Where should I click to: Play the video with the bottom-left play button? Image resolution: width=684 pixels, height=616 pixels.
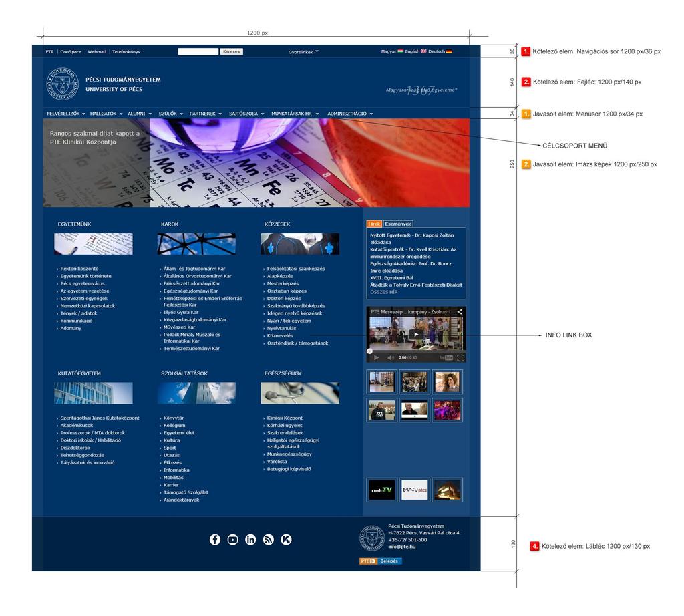click(376, 357)
